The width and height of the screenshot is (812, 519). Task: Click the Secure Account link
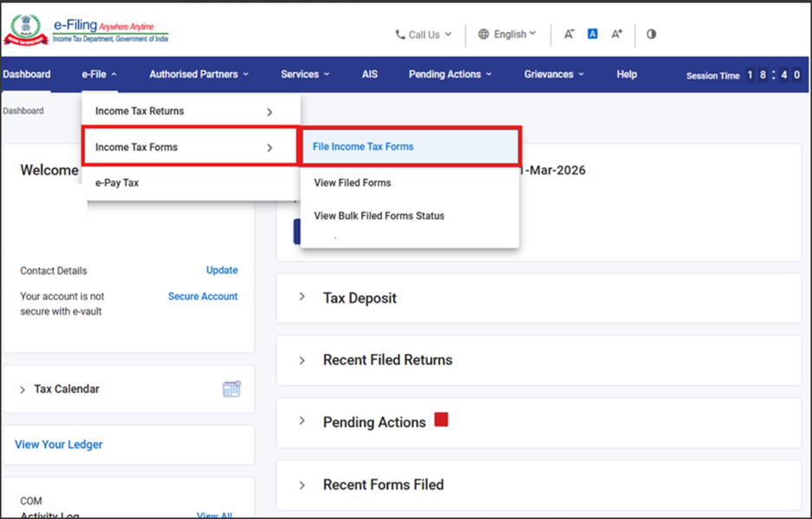click(203, 296)
